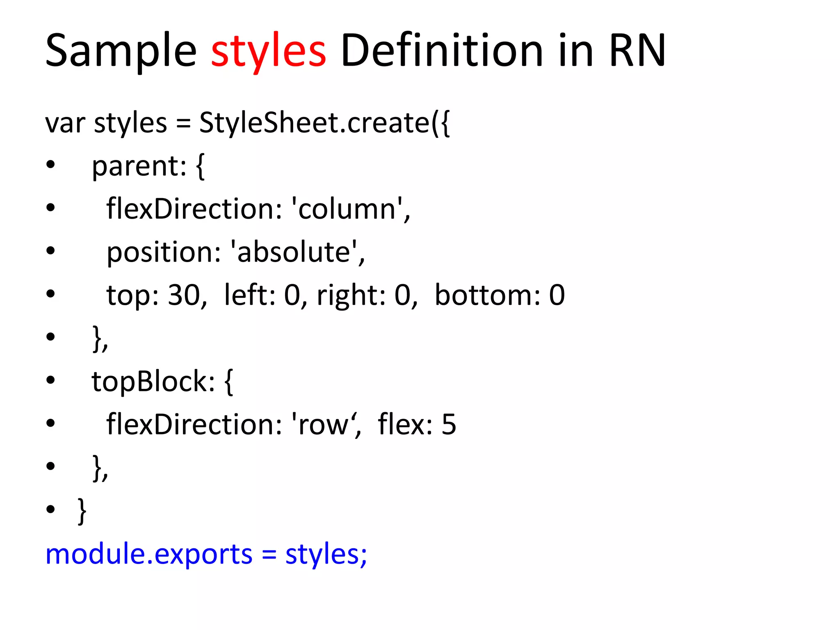Click the line 'var styles = StyleSheet.create({'

248,123
